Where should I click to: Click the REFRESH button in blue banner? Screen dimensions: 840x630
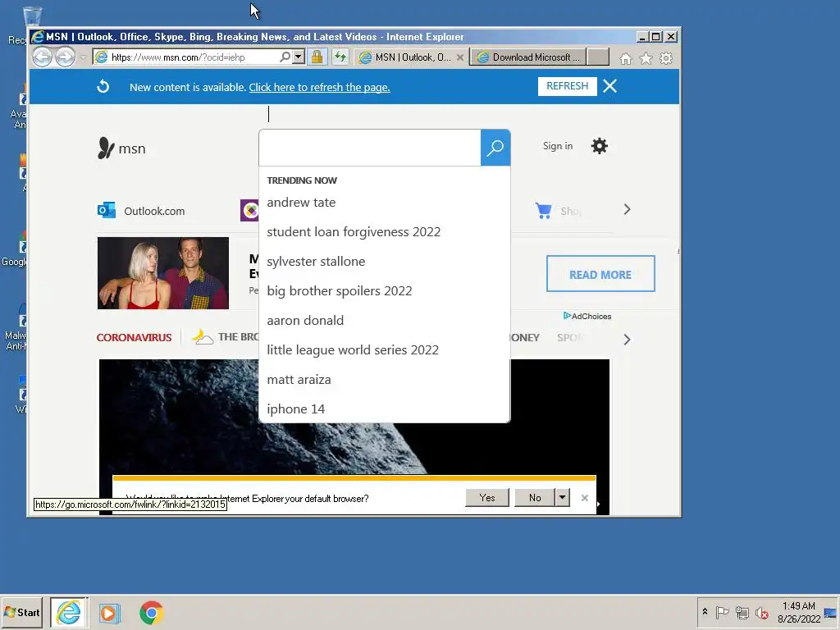click(568, 86)
